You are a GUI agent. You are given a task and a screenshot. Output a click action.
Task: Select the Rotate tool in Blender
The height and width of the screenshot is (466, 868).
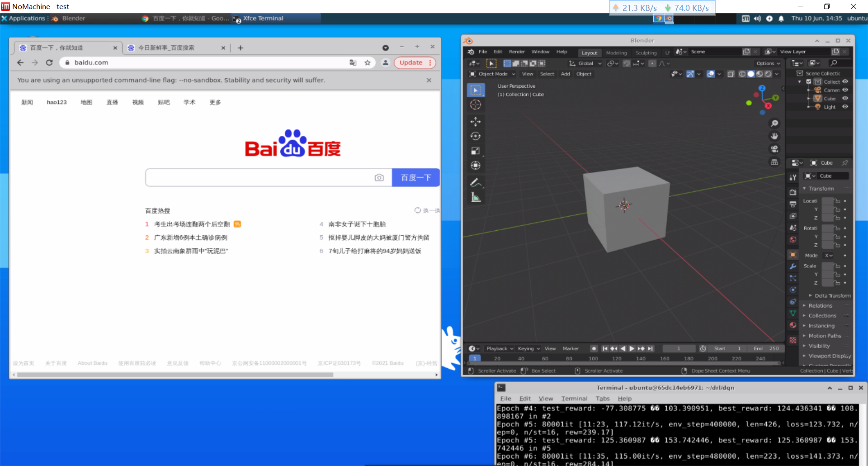click(476, 136)
